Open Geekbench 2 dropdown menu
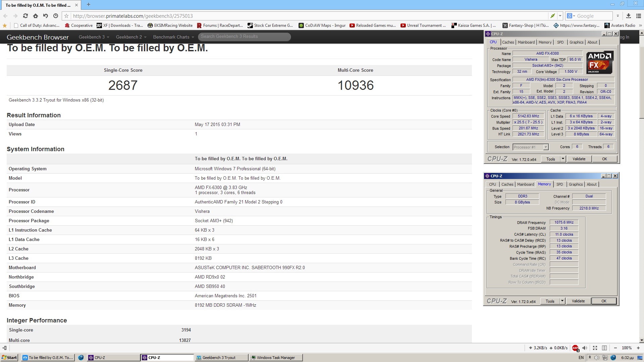 click(x=131, y=37)
